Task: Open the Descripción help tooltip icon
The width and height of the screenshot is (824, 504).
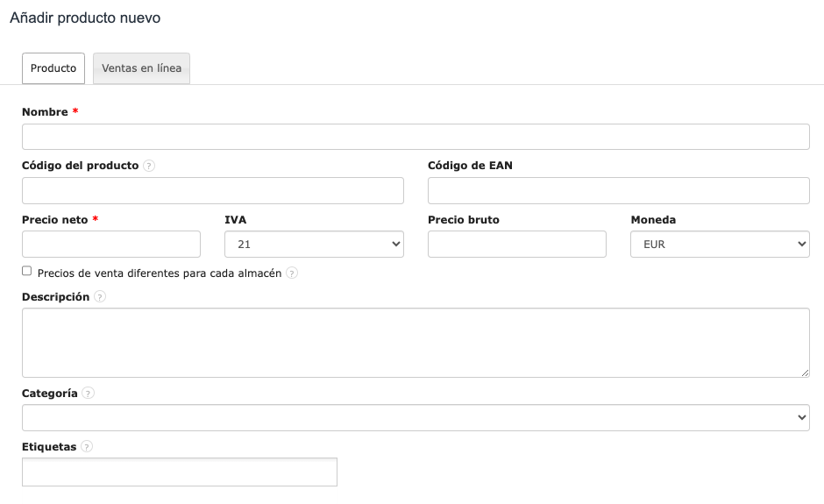Action: (x=100, y=297)
